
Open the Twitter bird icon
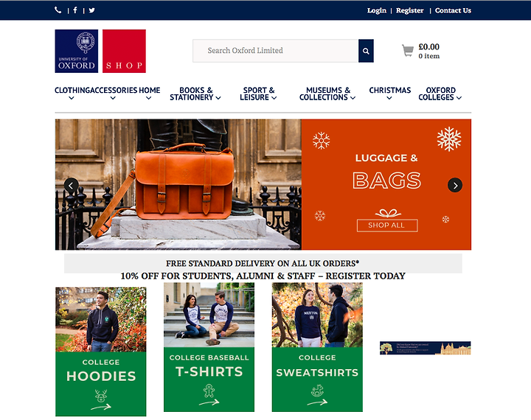click(x=91, y=10)
